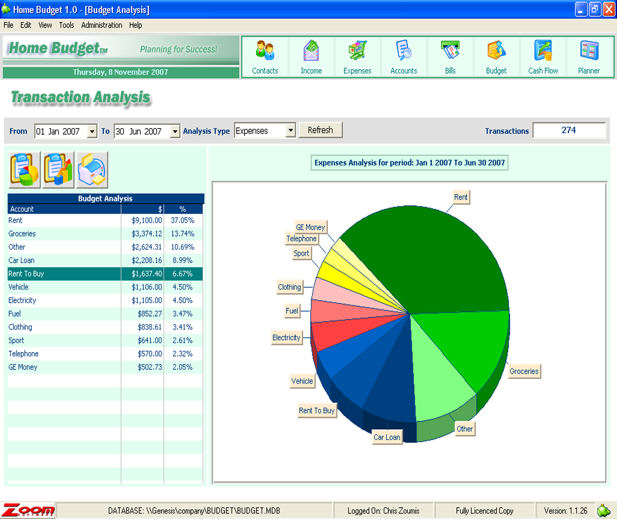Click the Vehicle label on the chart
Image resolution: width=617 pixels, height=519 pixels.
click(x=302, y=381)
